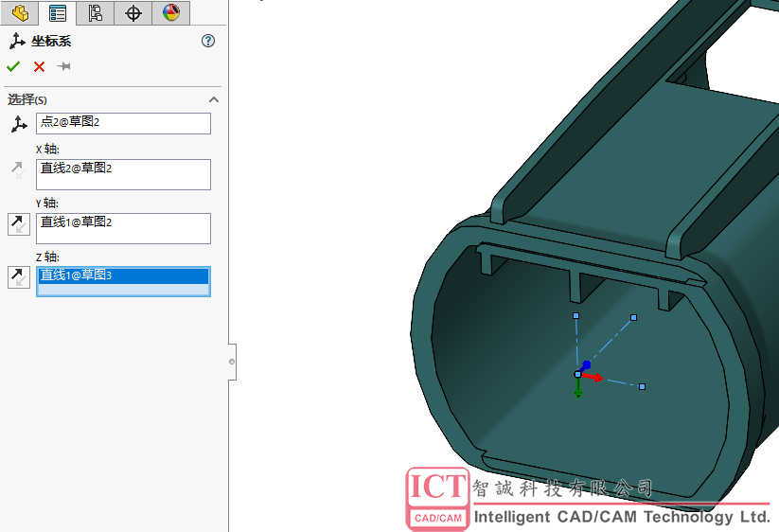The image size is (779, 532).
Task: Select the Z 轴 entry 直线1@草图3
Action: point(123,275)
